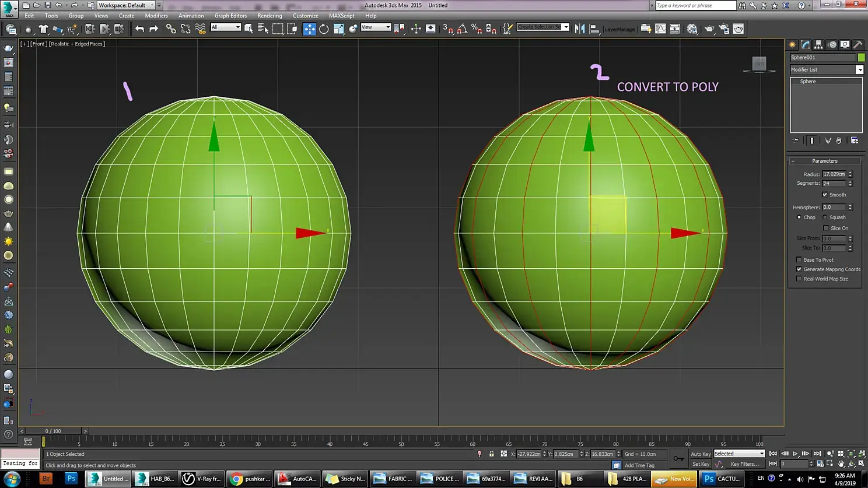Collapse the Parameters rollout
868x488 pixels.
[824, 161]
